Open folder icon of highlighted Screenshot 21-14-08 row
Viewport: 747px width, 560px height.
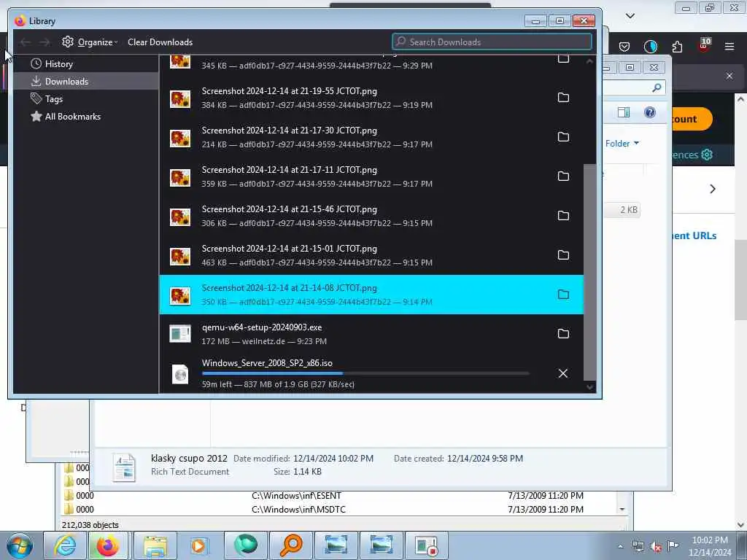[x=563, y=295]
